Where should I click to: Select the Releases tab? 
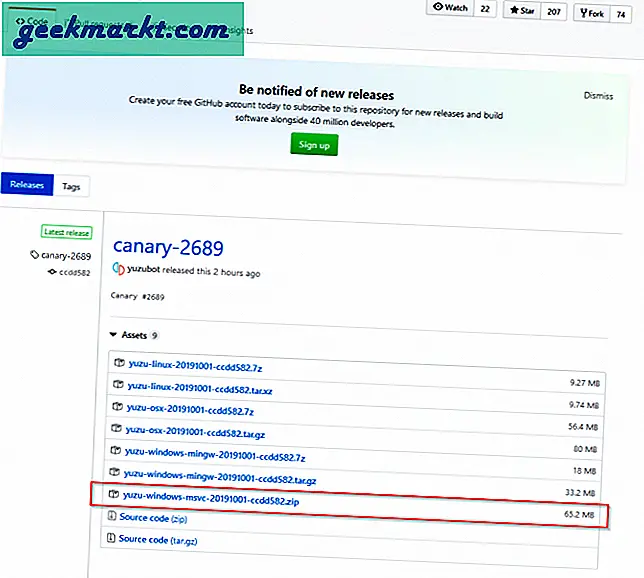(x=27, y=186)
